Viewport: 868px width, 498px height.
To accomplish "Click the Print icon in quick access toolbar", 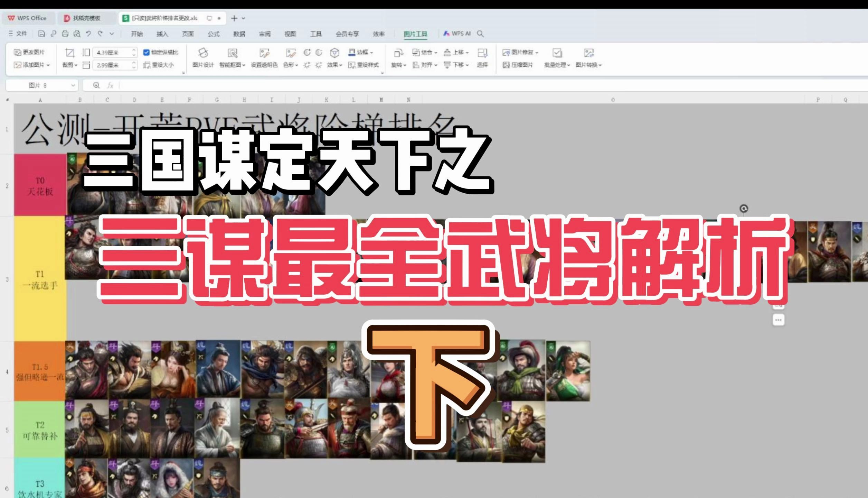I will [x=65, y=34].
